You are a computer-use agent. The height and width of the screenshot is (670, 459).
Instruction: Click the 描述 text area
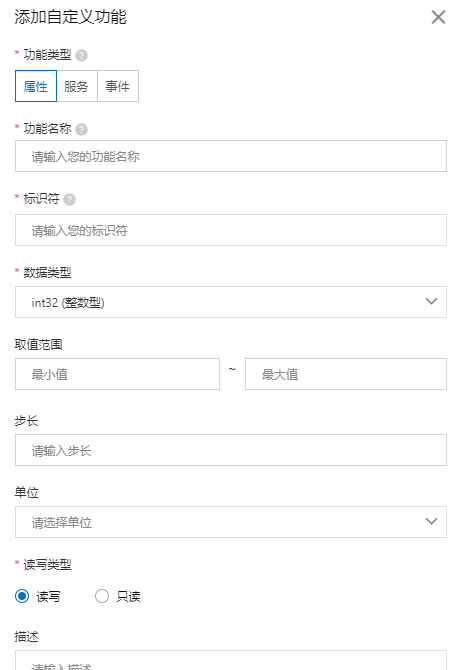pos(231,660)
